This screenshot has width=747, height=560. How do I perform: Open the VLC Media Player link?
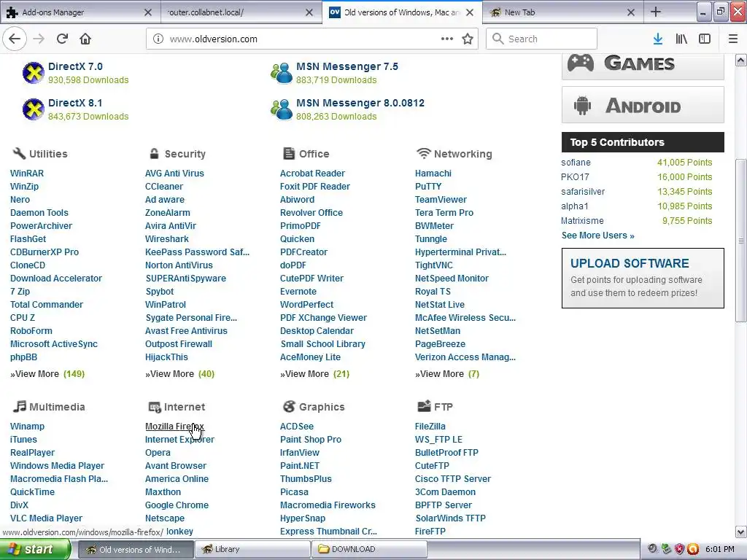pos(46,518)
